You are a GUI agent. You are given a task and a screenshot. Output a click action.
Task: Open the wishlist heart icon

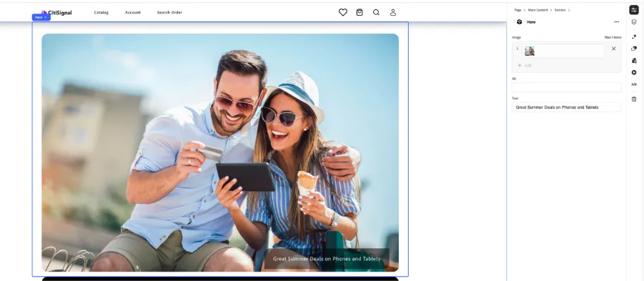point(343,12)
